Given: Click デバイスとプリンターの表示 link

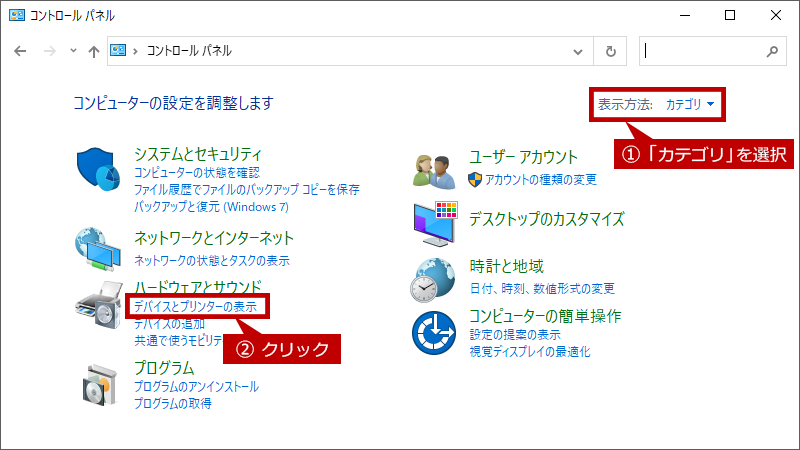Looking at the screenshot, I should 195,307.
